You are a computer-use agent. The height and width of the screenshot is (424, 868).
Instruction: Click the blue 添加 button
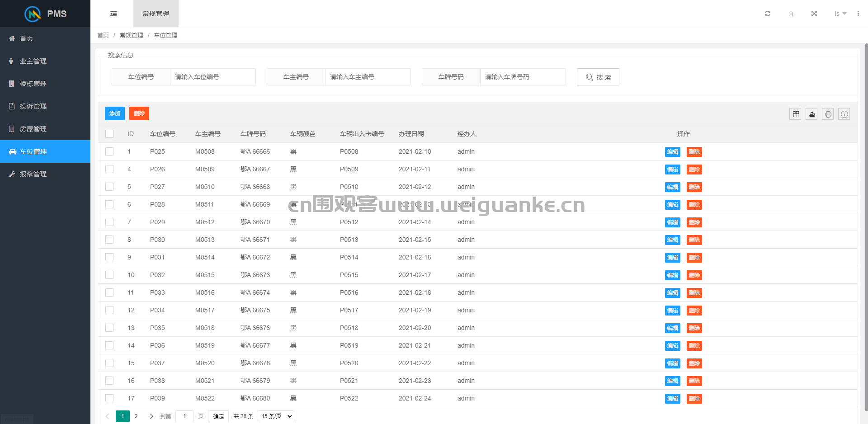(x=115, y=113)
